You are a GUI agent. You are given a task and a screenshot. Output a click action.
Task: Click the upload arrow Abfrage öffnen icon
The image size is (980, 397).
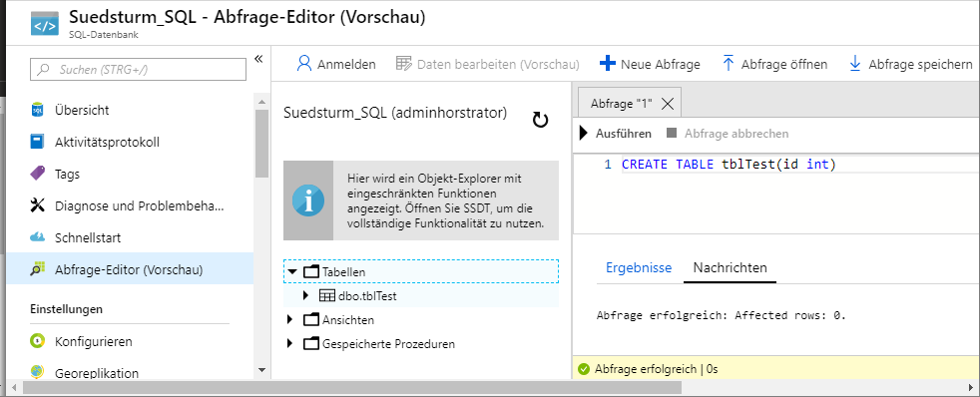(729, 64)
